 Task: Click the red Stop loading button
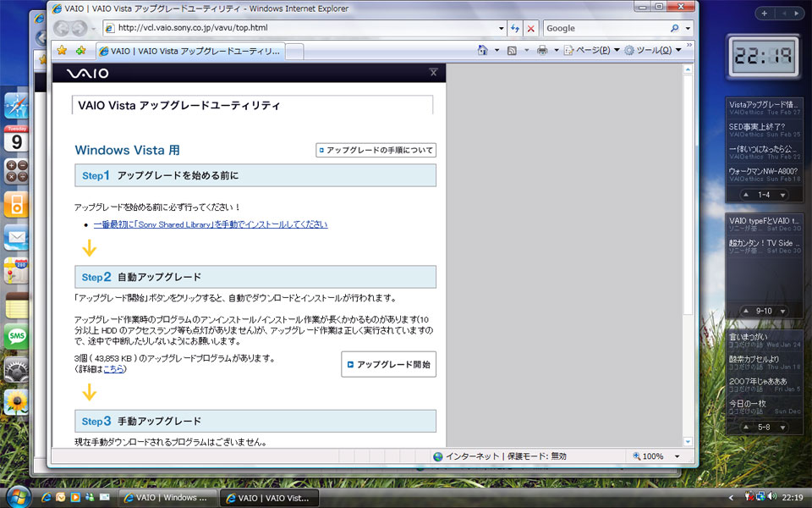(531, 29)
